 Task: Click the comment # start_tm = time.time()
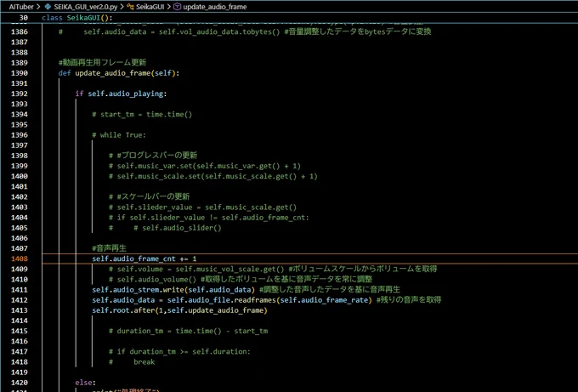[142, 114]
